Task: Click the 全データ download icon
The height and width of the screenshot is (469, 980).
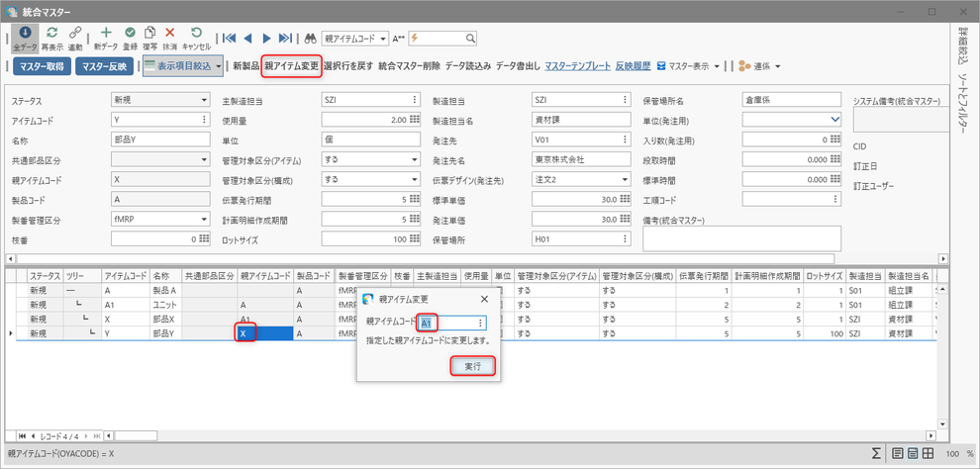Action: tap(25, 33)
